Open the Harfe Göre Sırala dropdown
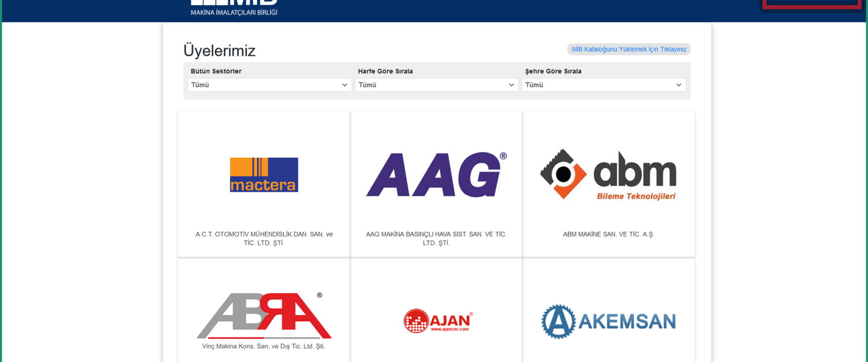 437,85
